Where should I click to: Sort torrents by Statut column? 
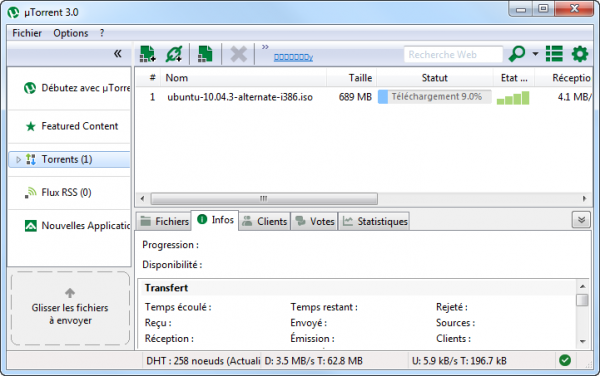pyautogui.click(x=435, y=78)
